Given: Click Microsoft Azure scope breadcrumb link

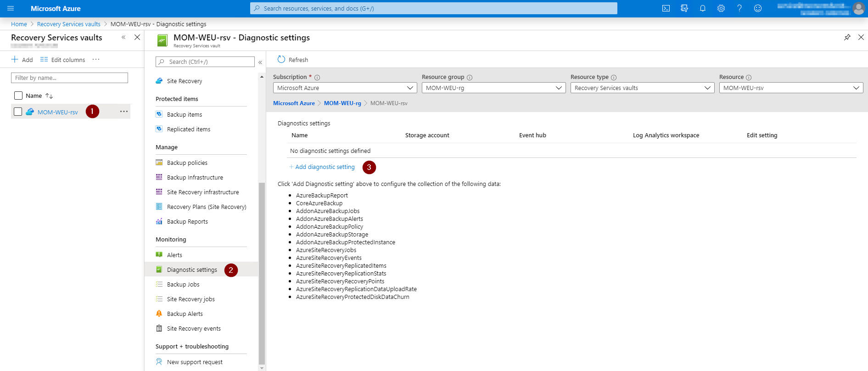Looking at the screenshot, I should [294, 103].
